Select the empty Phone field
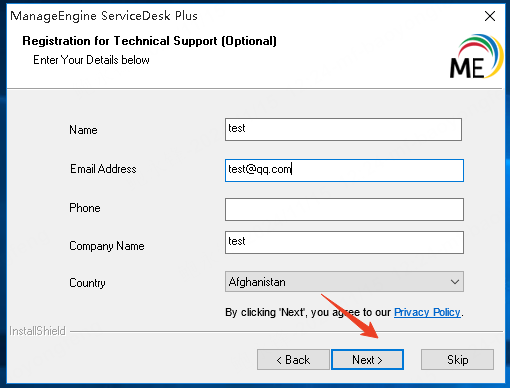 344,210
